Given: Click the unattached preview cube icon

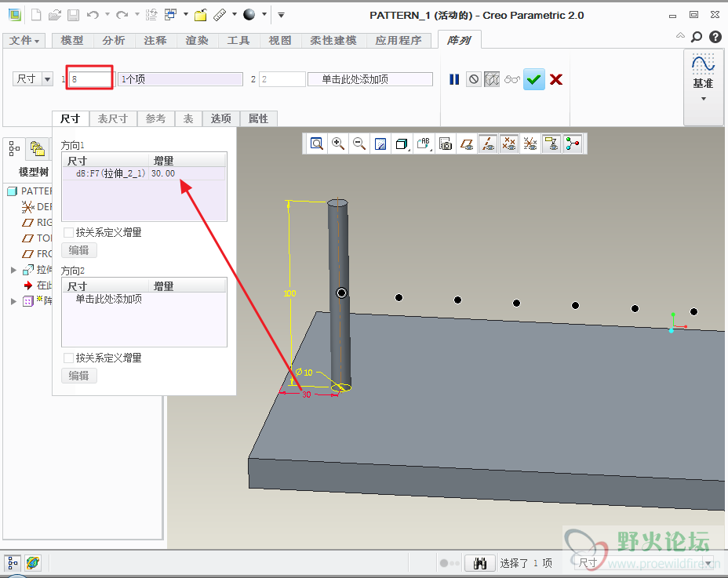Looking at the screenshot, I should 492,79.
